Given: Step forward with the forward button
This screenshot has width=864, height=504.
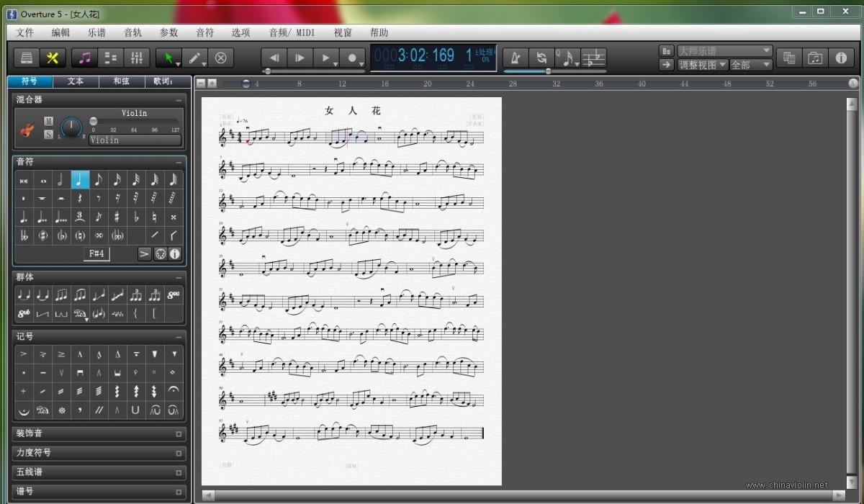Looking at the screenshot, I should 300,58.
